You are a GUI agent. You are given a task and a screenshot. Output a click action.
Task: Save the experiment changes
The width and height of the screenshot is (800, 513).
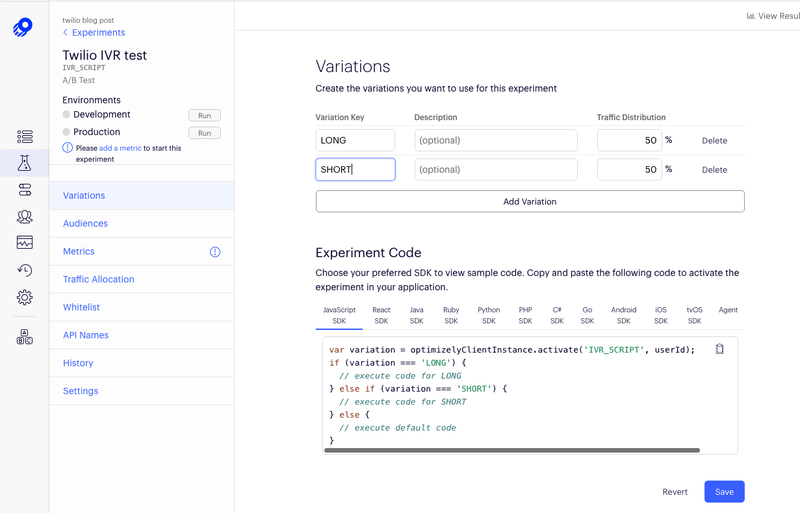pos(724,492)
